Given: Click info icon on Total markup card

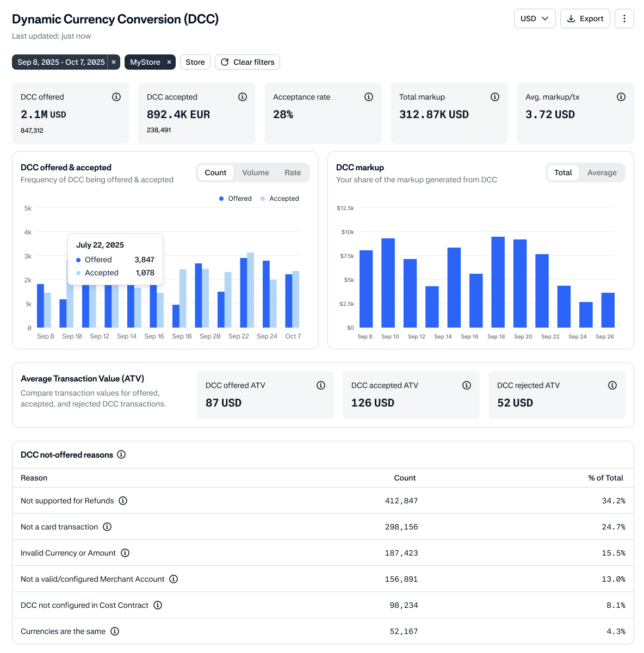Looking at the screenshot, I should (x=495, y=97).
